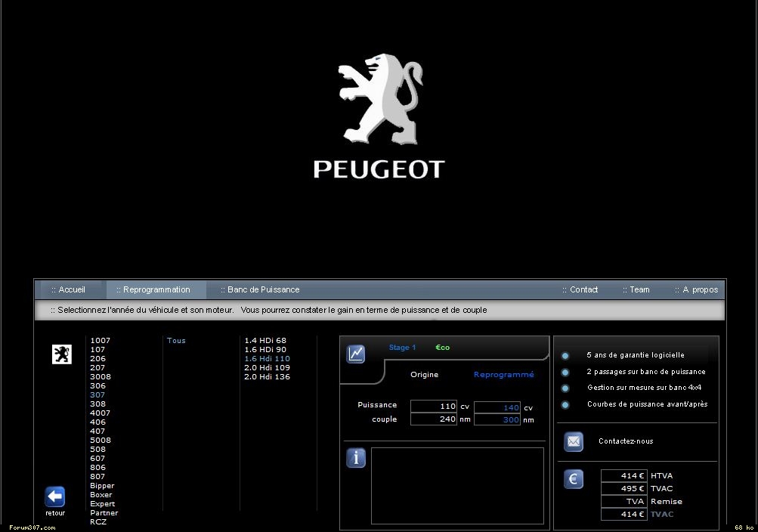758x532 pixels.
Task: Switch to the €co option
Action: (x=442, y=348)
